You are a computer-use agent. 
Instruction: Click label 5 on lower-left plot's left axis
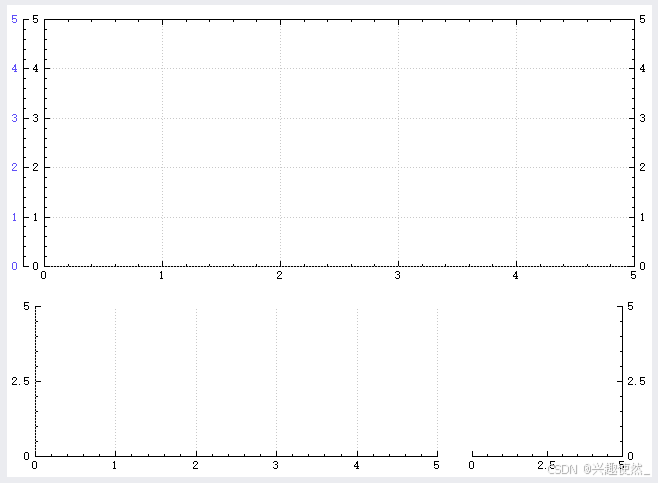point(26,306)
